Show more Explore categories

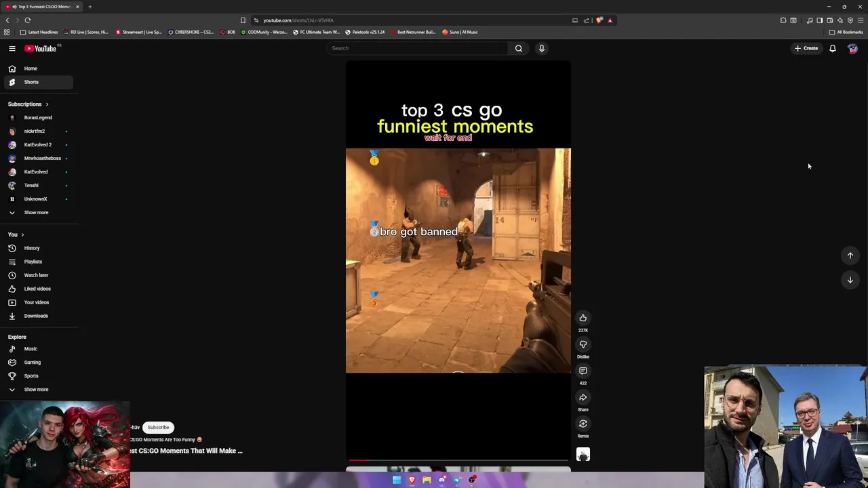[38, 390]
